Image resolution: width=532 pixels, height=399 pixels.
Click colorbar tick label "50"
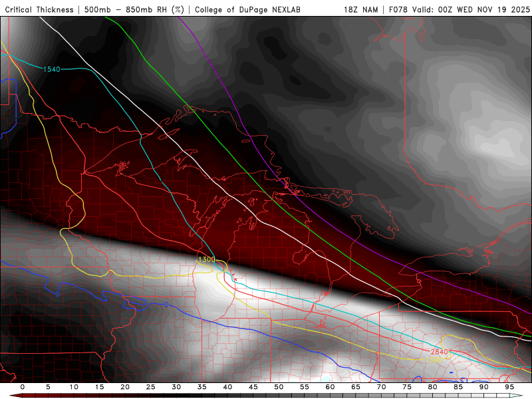pyautogui.click(x=279, y=387)
